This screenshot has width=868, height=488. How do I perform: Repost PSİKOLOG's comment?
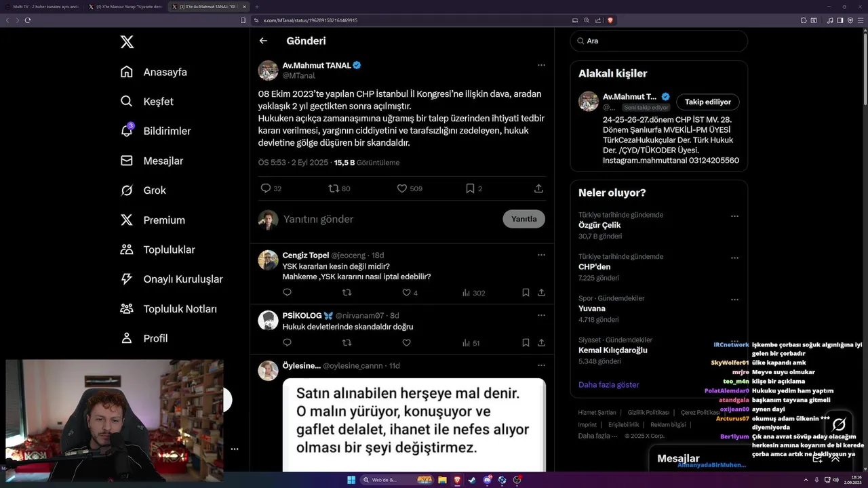tap(347, 343)
